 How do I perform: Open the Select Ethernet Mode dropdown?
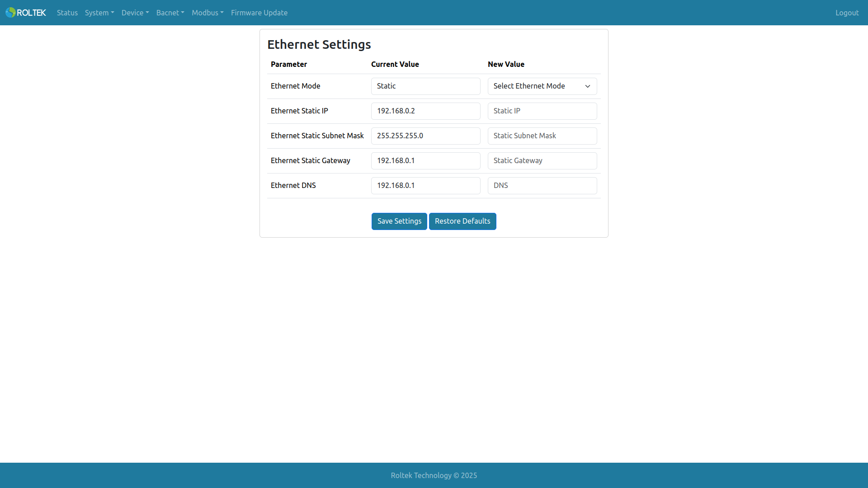pos(542,86)
